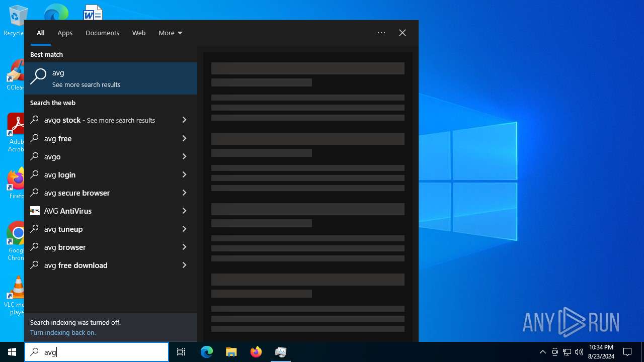Screen dimensions: 644x362
Task: Click the network tray icon
Action: [567, 352]
